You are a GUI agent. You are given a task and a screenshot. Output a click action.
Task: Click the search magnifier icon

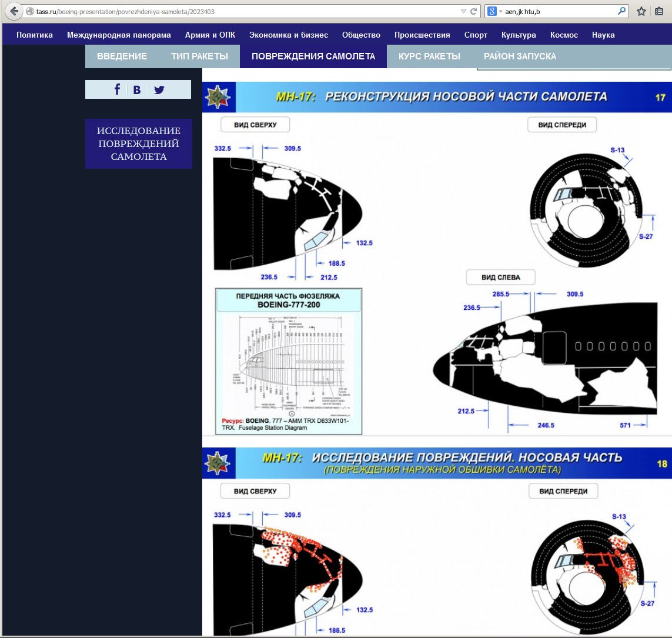[621, 11]
